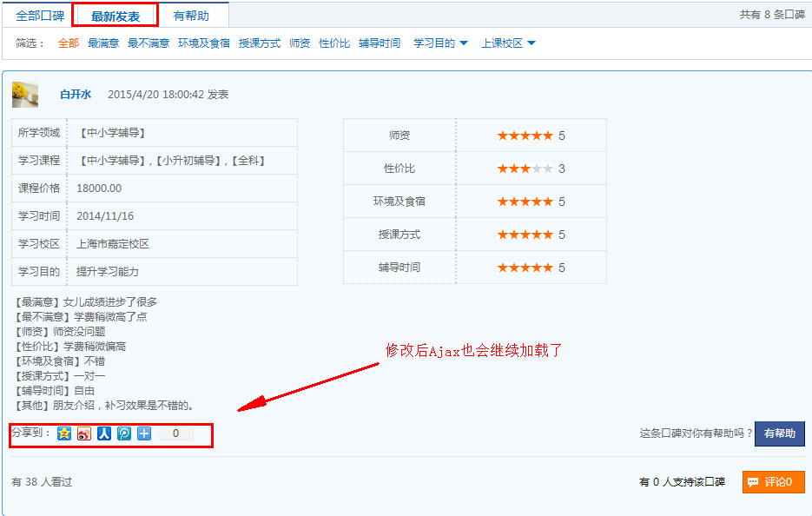Select study date 2014/11/16
Screen dimensions: 812x516
coord(105,216)
